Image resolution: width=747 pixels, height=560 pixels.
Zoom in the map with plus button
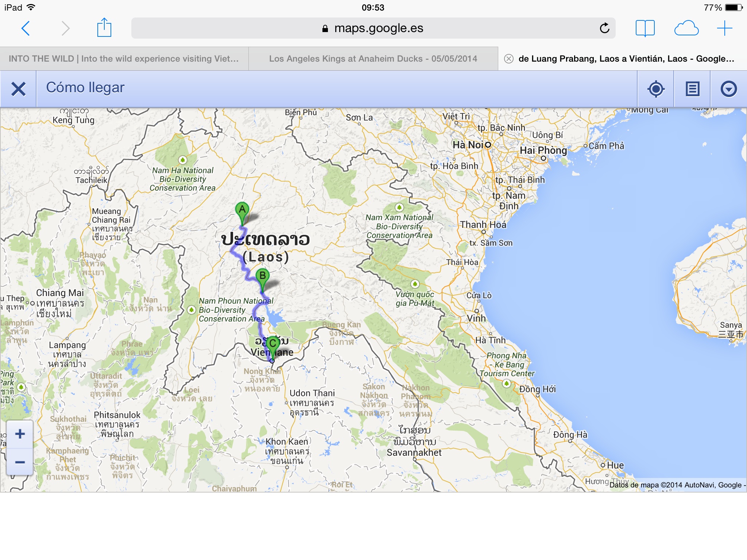[x=20, y=434]
